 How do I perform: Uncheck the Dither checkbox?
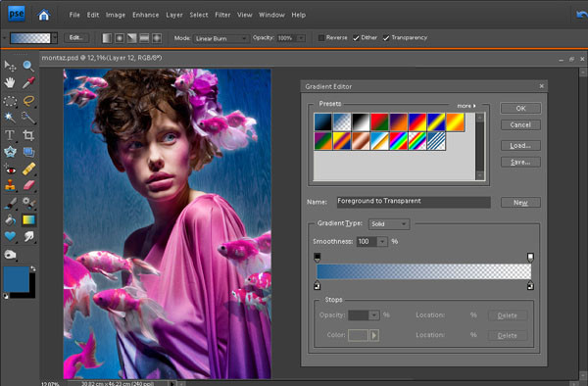click(x=356, y=38)
